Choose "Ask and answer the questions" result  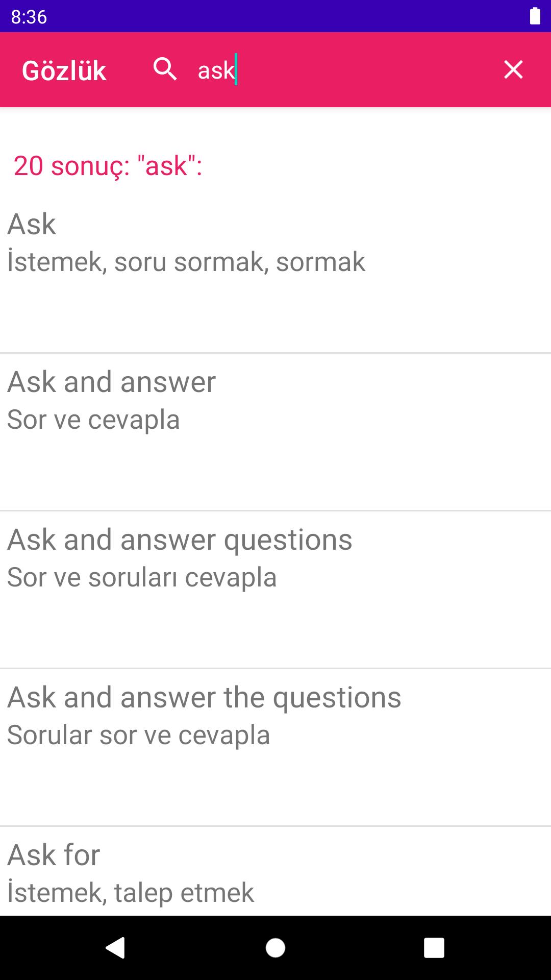204,697
